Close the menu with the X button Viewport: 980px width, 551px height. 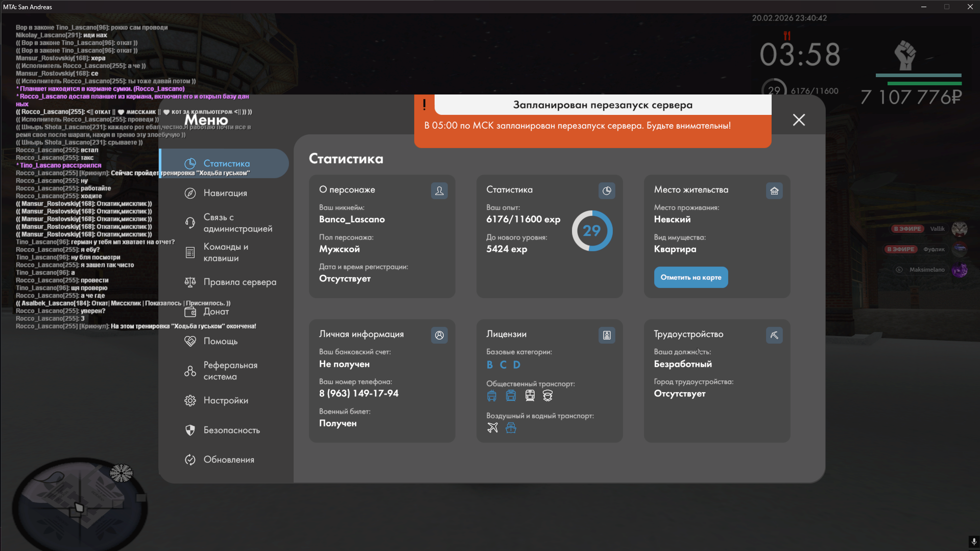coord(799,120)
